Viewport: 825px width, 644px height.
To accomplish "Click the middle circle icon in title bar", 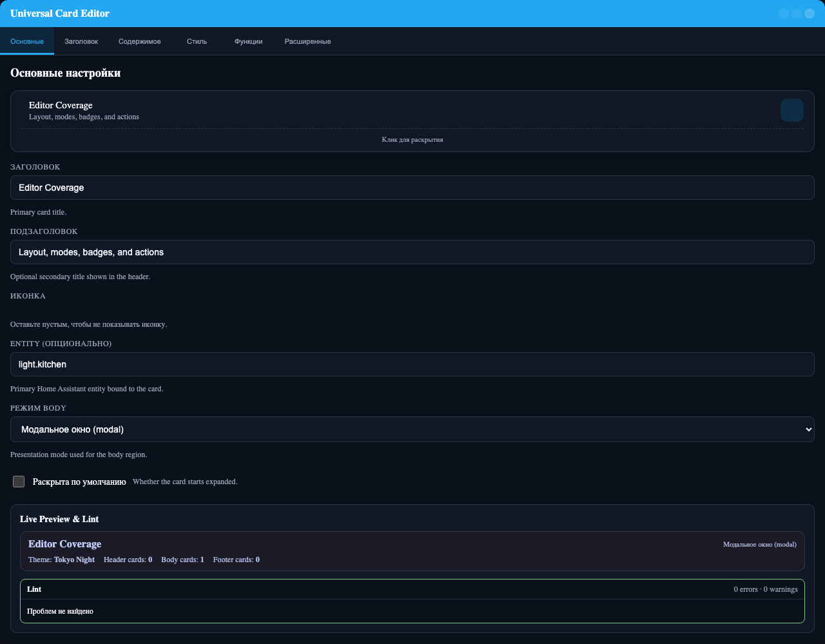I will (797, 13).
